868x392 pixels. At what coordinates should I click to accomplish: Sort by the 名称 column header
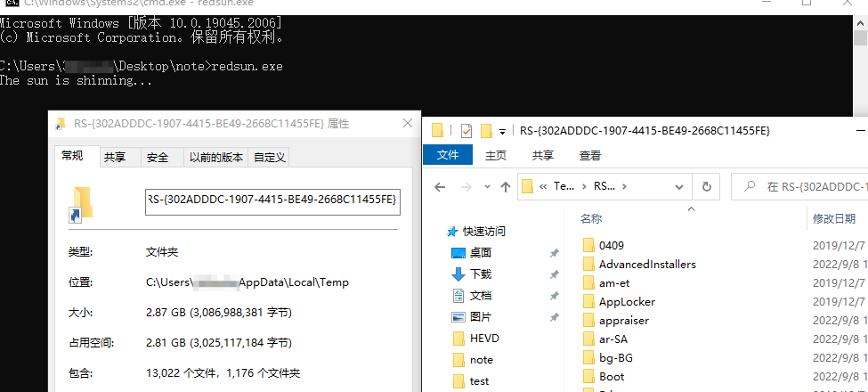(x=590, y=218)
